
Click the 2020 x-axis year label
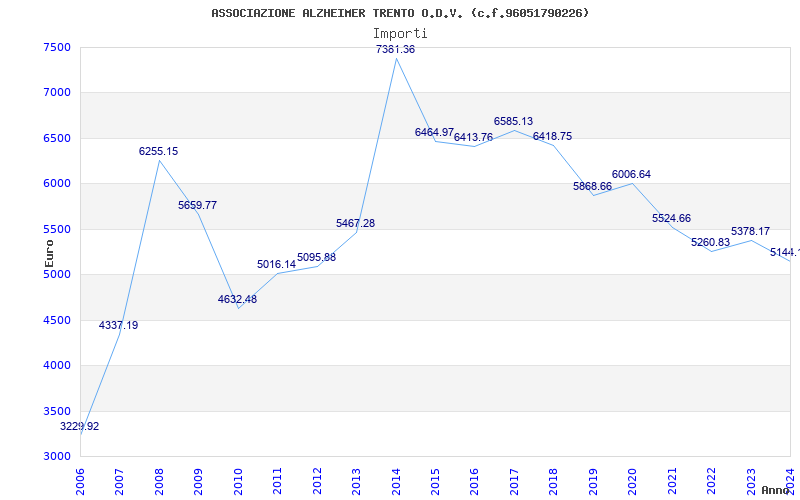click(633, 482)
